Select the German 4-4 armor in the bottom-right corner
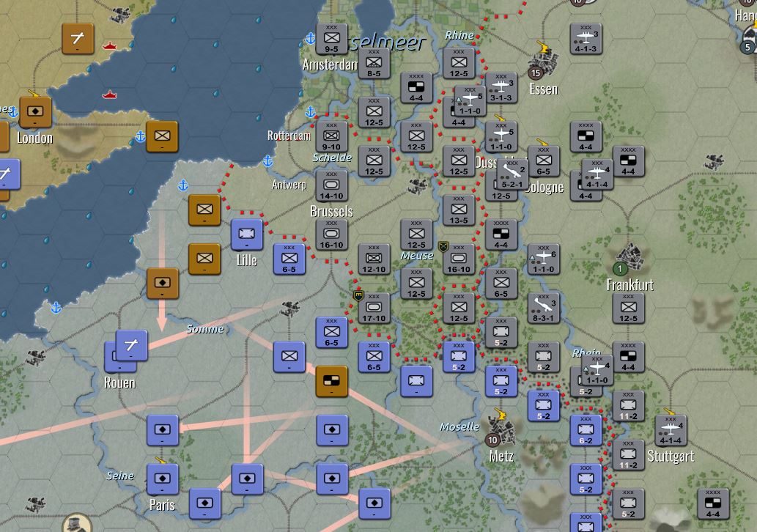 713,503
